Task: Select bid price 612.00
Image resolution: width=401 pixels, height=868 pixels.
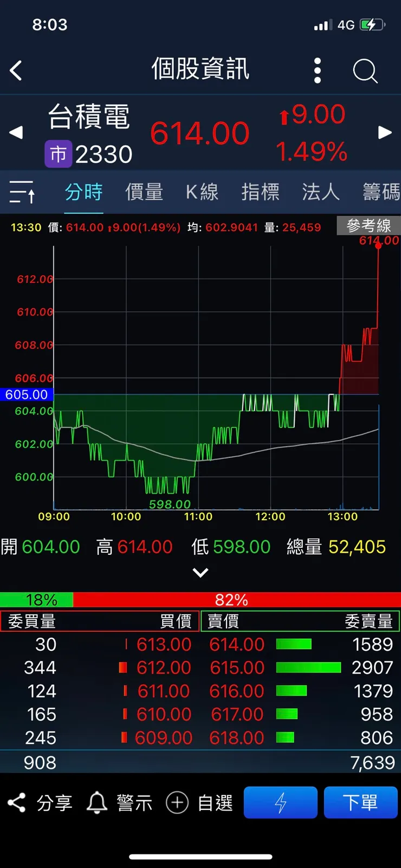Action: click(164, 668)
